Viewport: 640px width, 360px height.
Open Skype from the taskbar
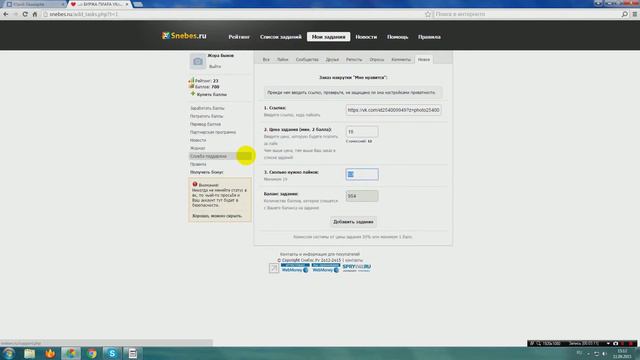[112, 353]
